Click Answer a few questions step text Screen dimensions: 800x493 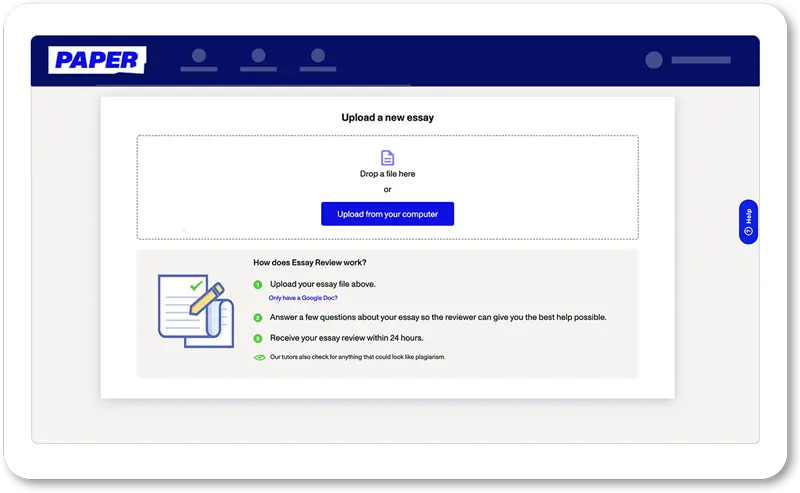coord(438,317)
